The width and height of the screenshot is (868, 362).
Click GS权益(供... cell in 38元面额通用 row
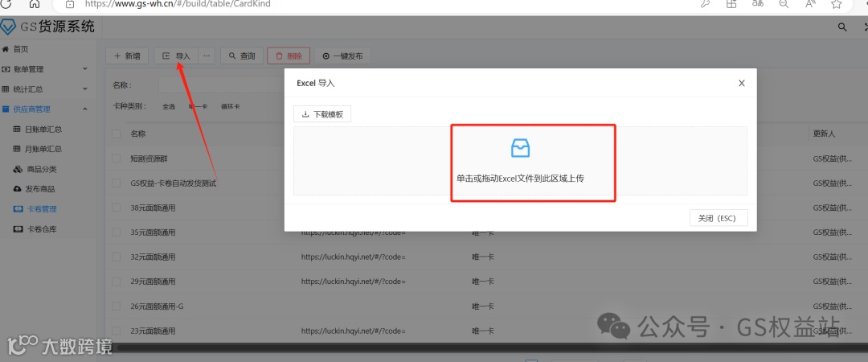pyautogui.click(x=833, y=208)
